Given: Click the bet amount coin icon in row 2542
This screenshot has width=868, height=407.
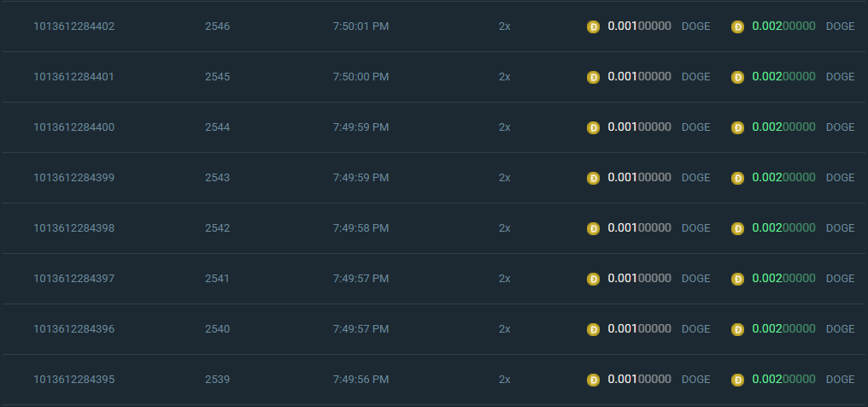Looking at the screenshot, I should click(x=593, y=228).
